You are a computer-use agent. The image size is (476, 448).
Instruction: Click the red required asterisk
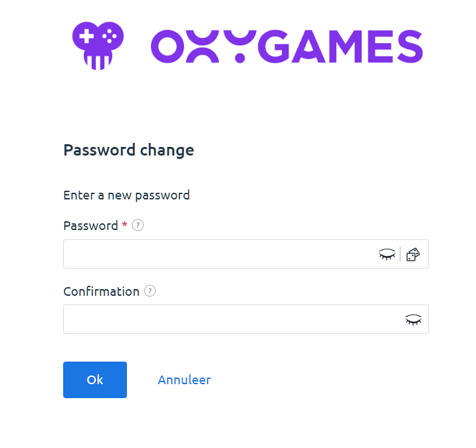(124, 225)
